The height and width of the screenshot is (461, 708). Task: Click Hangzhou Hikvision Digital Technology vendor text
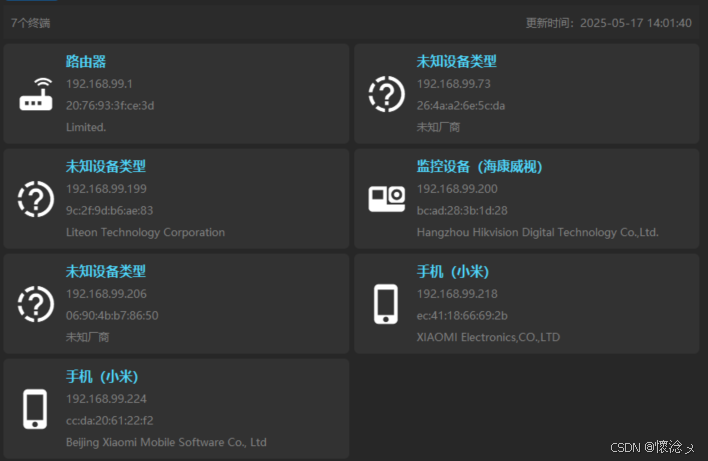tap(538, 232)
